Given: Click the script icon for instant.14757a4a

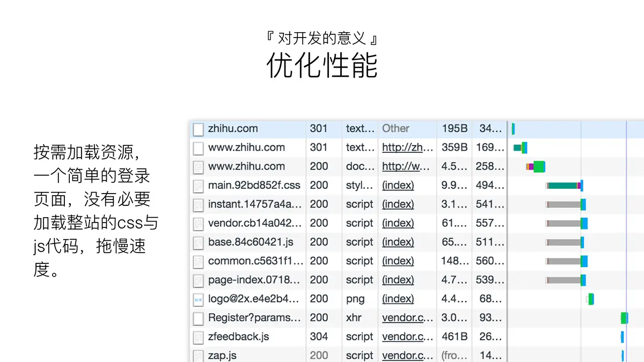Looking at the screenshot, I should (199, 205).
